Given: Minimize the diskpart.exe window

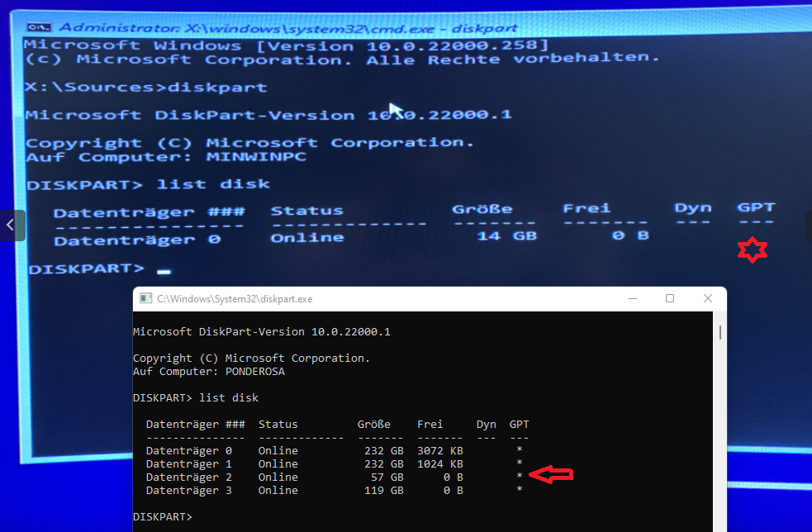Looking at the screenshot, I should (632, 298).
